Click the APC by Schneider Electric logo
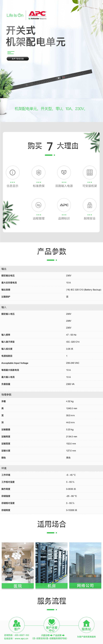The width and height of the screenshot is (103, 644). click(37, 15)
